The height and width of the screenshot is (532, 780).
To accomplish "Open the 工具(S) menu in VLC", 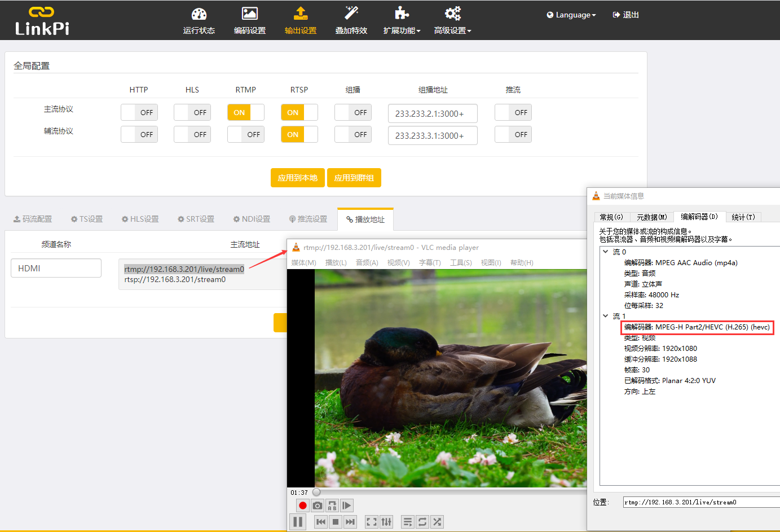I will point(460,262).
